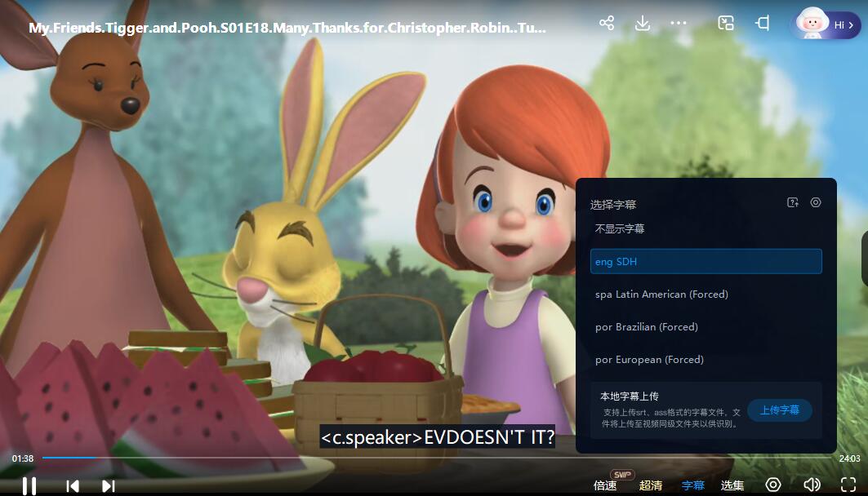Click the video title text at top
Image resolution: width=868 pixels, height=496 pixels.
coord(287,28)
